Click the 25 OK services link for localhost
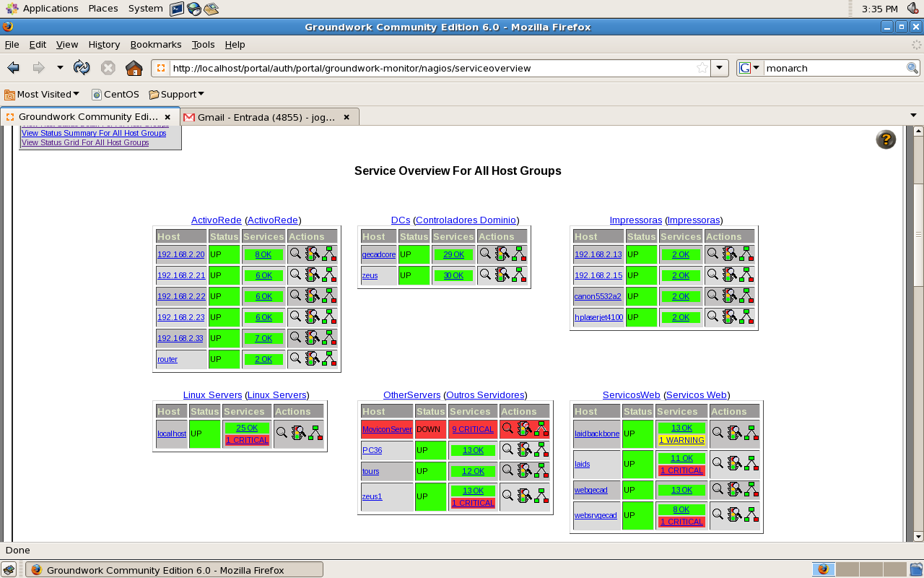The image size is (924, 578). [247, 428]
